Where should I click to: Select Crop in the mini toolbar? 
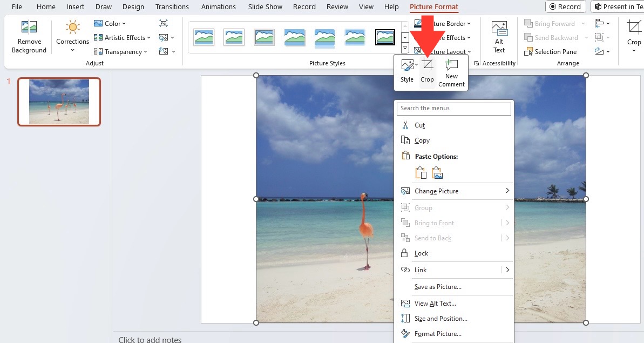pyautogui.click(x=427, y=71)
